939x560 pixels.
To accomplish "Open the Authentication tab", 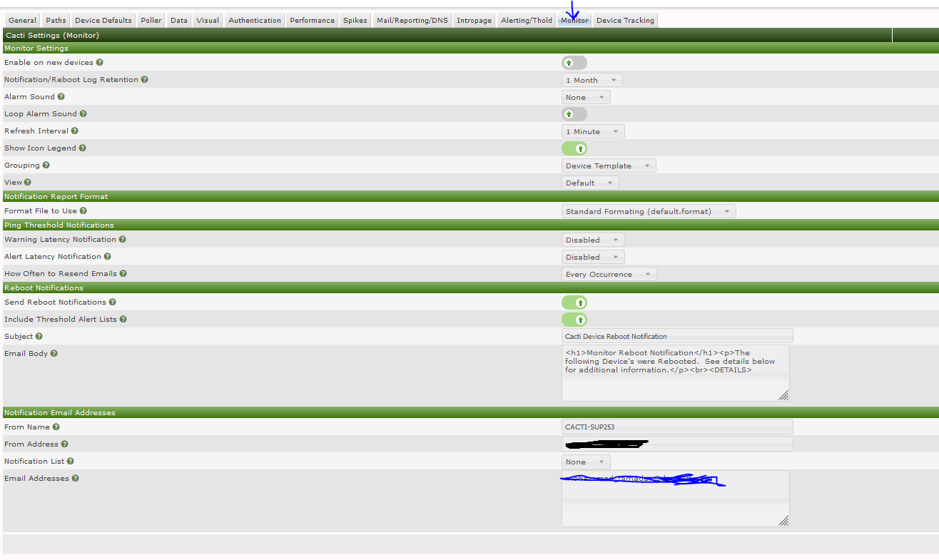I will point(255,21).
